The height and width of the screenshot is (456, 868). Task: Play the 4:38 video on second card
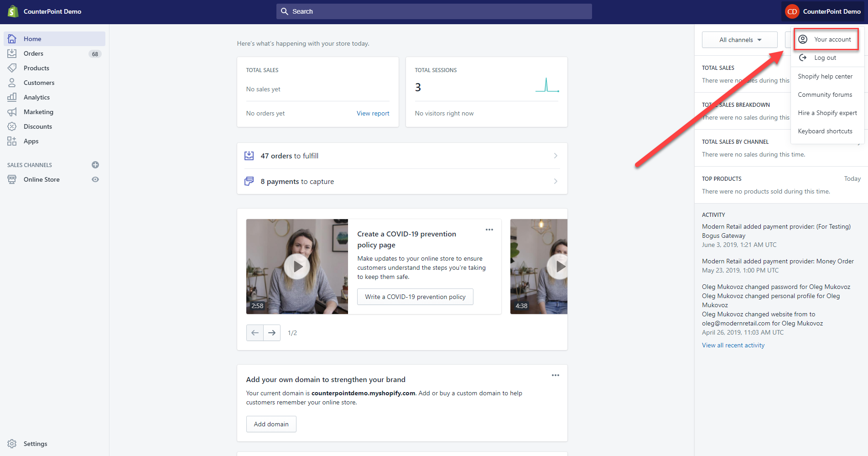(x=558, y=267)
